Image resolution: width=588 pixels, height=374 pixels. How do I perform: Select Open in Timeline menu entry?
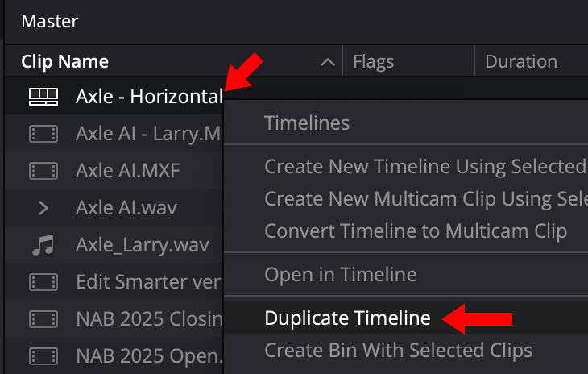point(340,275)
